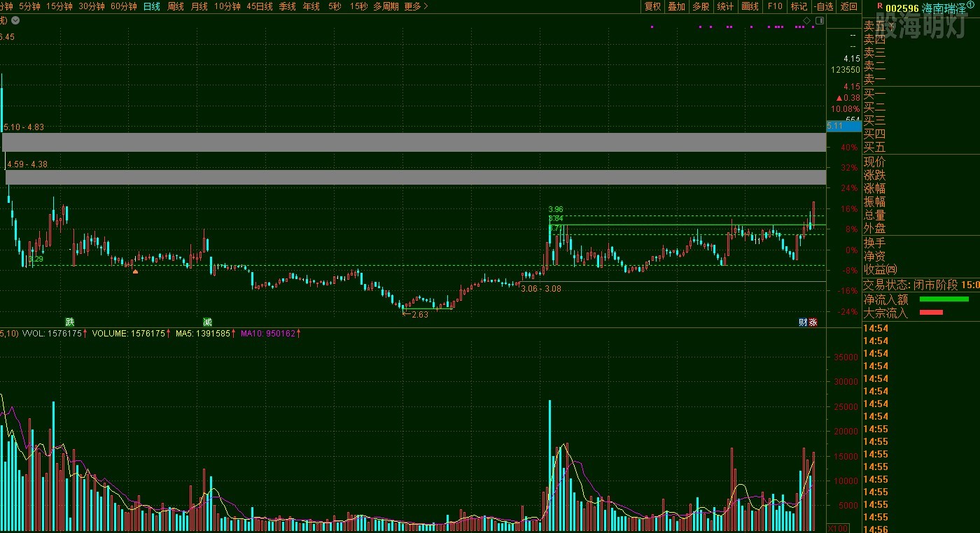Screen dimensions: 980x533
Task: Switch to the 15分钟 period tab
Action: 59,6
